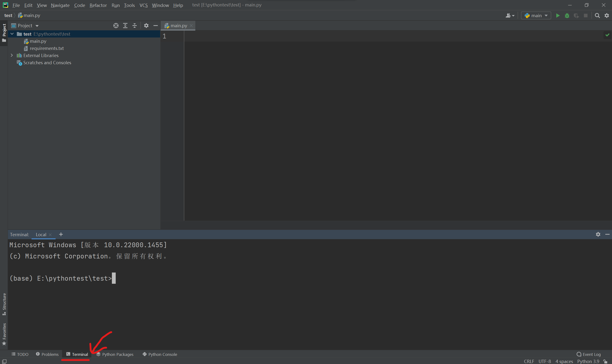Open the Window menu

click(x=160, y=5)
